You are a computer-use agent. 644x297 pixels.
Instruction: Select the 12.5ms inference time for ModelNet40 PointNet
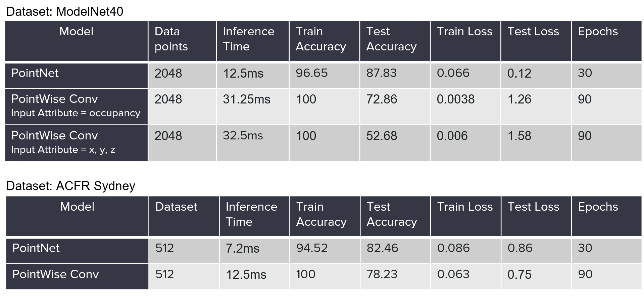(243, 73)
